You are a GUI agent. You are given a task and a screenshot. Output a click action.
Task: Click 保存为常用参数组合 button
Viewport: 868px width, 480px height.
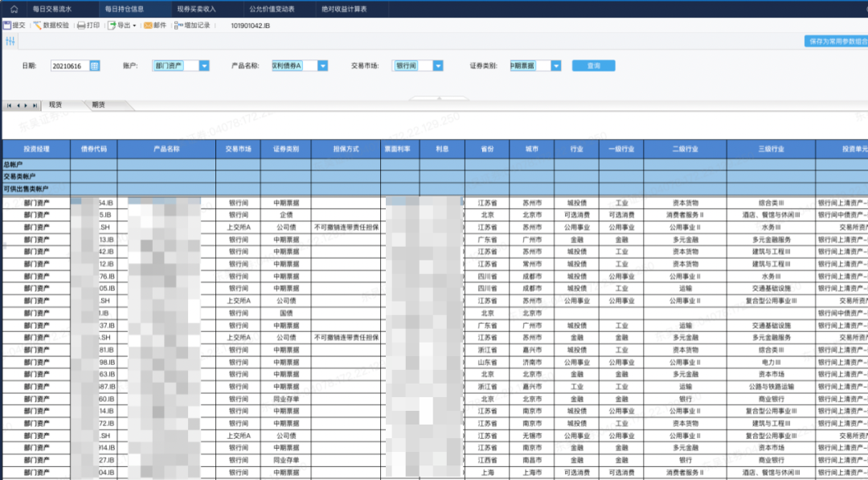pos(837,42)
